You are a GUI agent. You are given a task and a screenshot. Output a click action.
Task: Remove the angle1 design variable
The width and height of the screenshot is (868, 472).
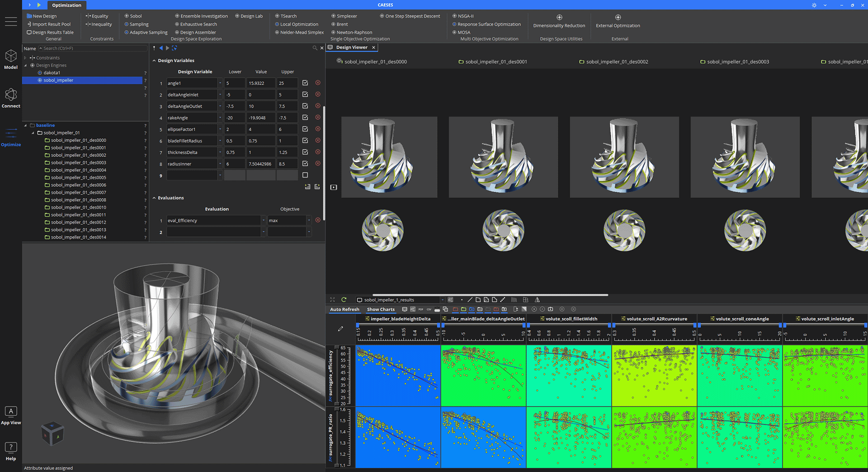point(318,83)
